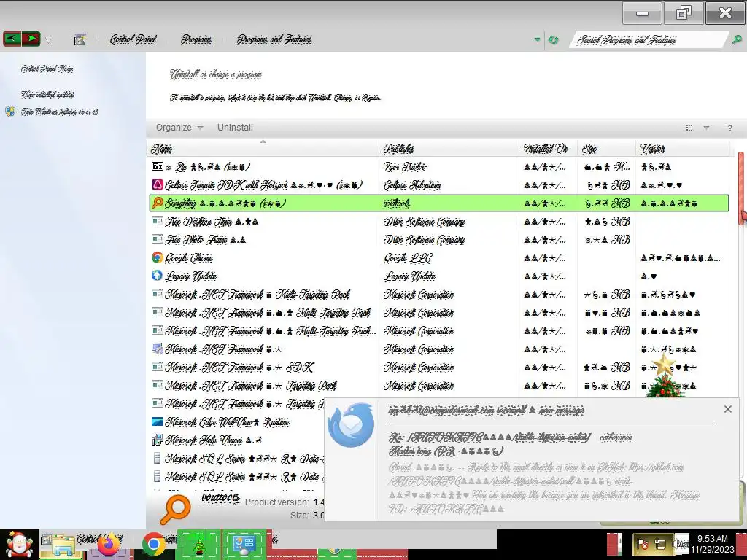Select Control Panel breadcrumb
The height and width of the screenshot is (560, 747).
[x=133, y=39]
